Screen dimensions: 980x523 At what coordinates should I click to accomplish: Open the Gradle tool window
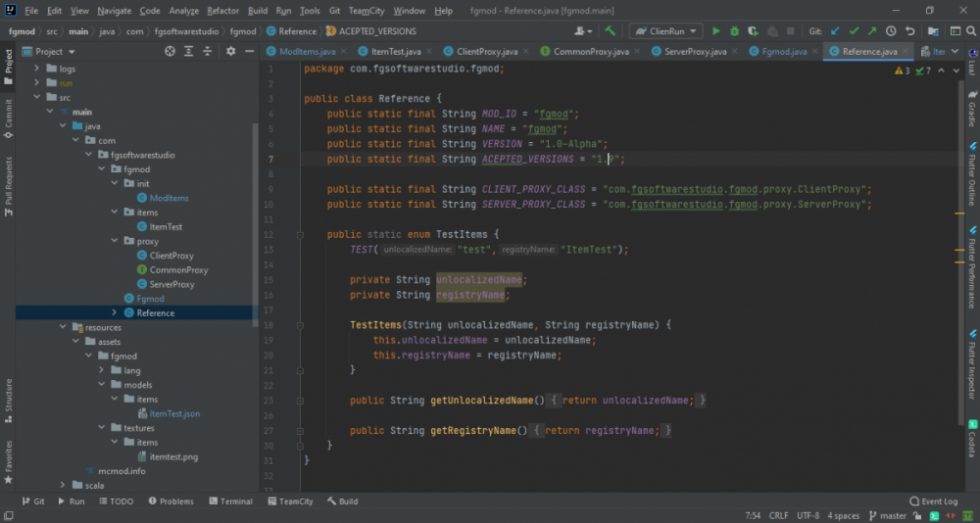[x=972, y=108]
